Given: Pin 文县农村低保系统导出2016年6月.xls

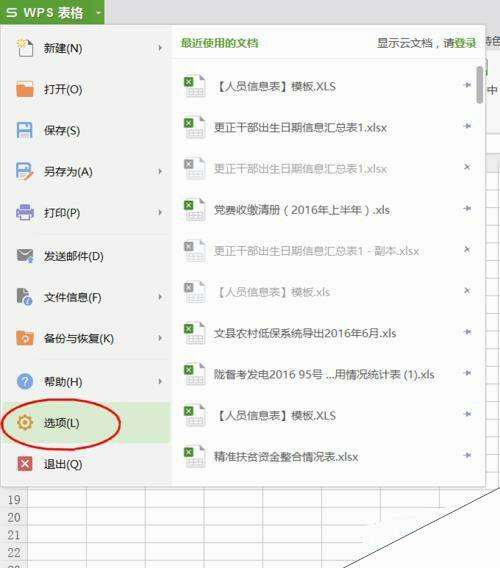Looking at the screenshot, I should (x=467, y=331).
